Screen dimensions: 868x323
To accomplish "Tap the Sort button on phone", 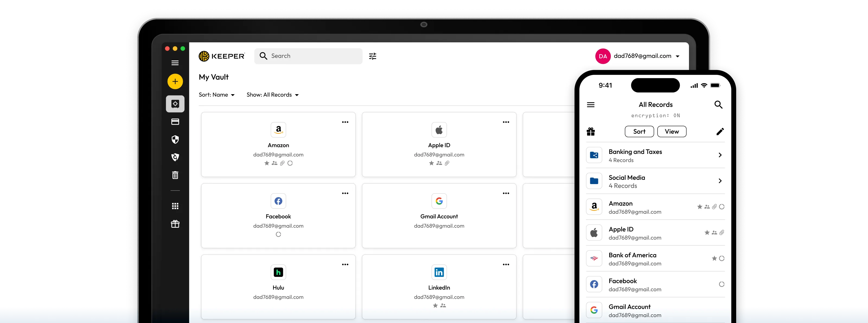I will point(639,131).
